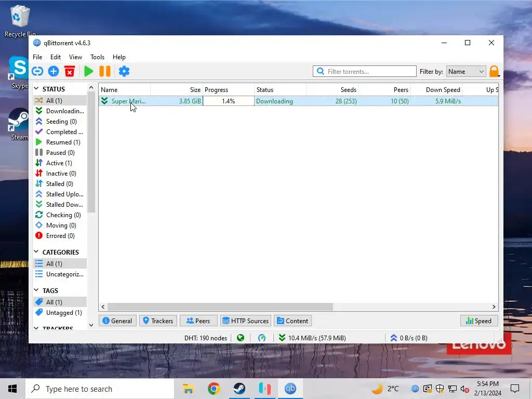Select the Super Mari... torrent row
The height and width of the screenshot is (399, 532).
299,101
